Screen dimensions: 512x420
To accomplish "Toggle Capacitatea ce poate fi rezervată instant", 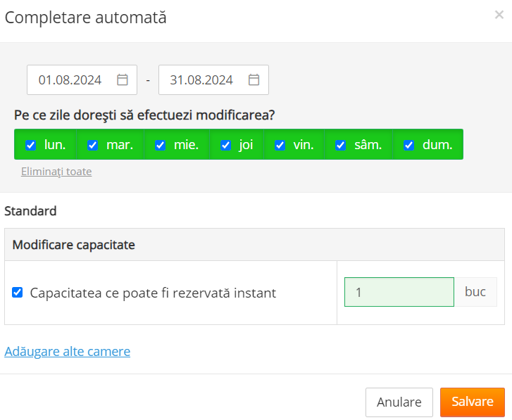I will click(18, 293).
